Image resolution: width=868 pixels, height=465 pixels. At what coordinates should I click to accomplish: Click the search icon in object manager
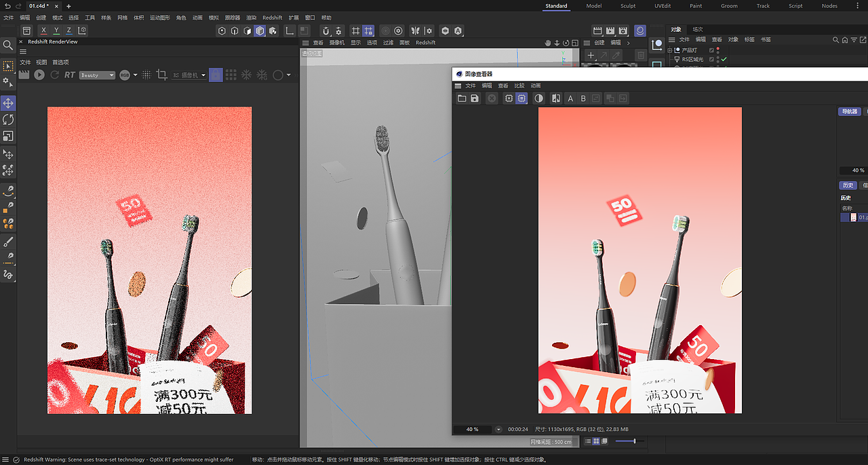point(836,39)
